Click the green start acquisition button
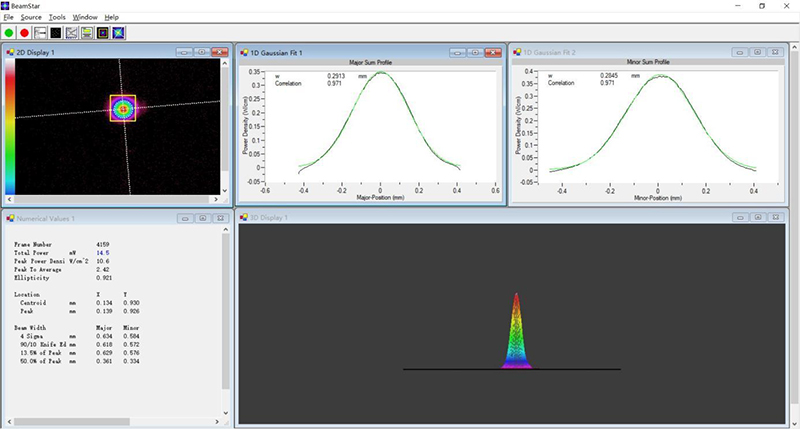 click(x=9, y=33)
